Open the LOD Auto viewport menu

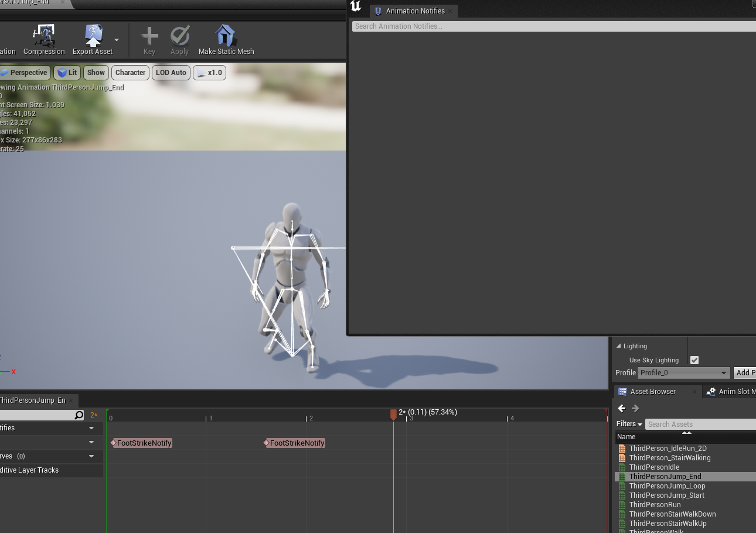[x=171, y=73]
